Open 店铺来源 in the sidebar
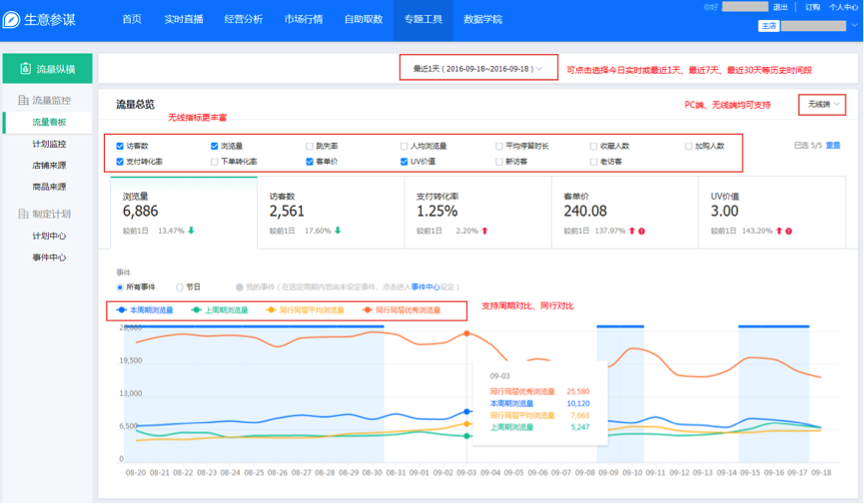This screenshot has width=864, height=504. [x=49, y=165]
